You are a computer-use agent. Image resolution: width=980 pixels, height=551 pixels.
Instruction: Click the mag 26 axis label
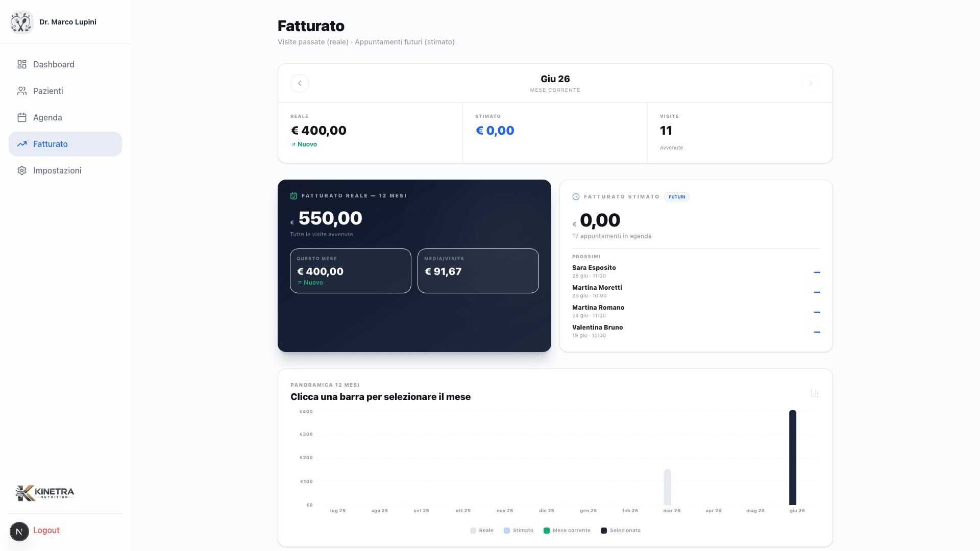[755, 511]
